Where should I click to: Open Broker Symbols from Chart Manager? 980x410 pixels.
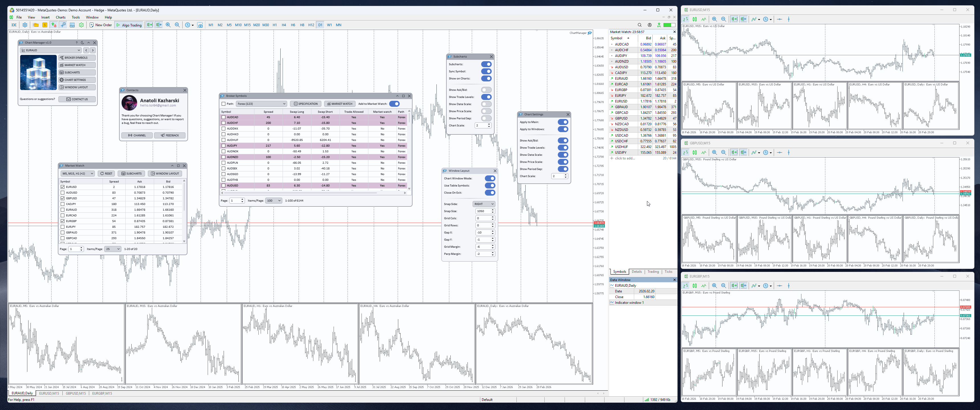[76, 58]
